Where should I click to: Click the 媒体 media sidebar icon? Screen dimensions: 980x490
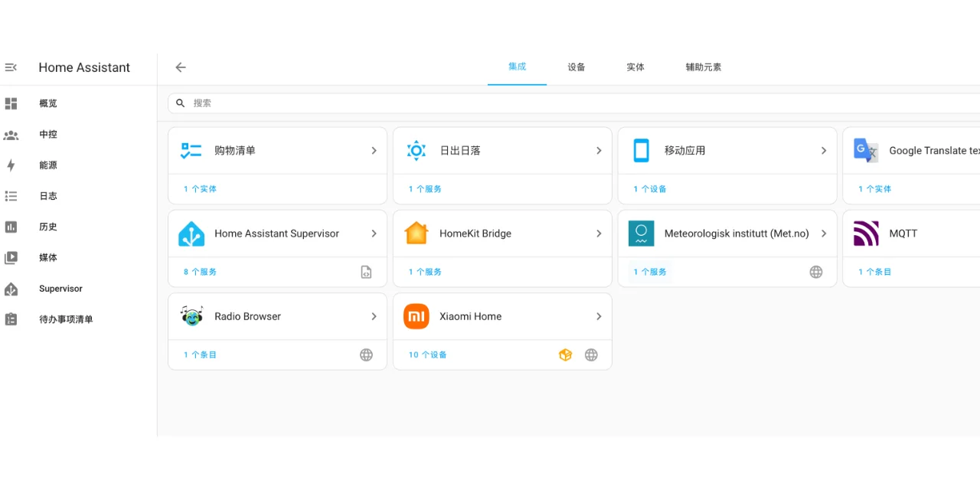coord(11,257)
